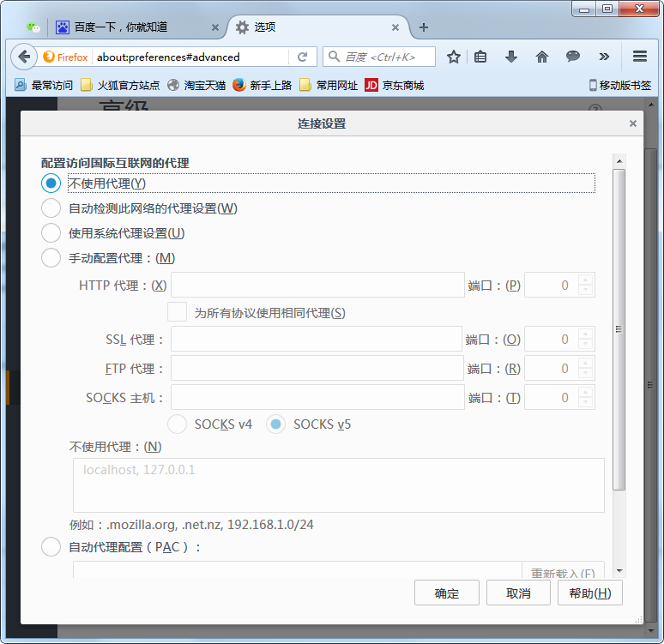
Task: Bookmark this page with star icon
Action: (x=454, y=57)
